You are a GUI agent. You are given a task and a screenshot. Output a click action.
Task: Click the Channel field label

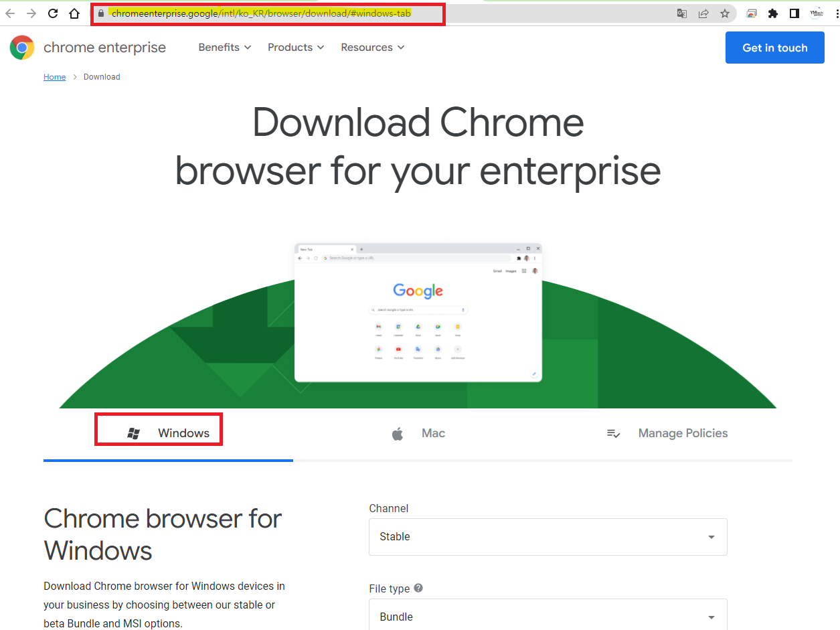[389, 508]
